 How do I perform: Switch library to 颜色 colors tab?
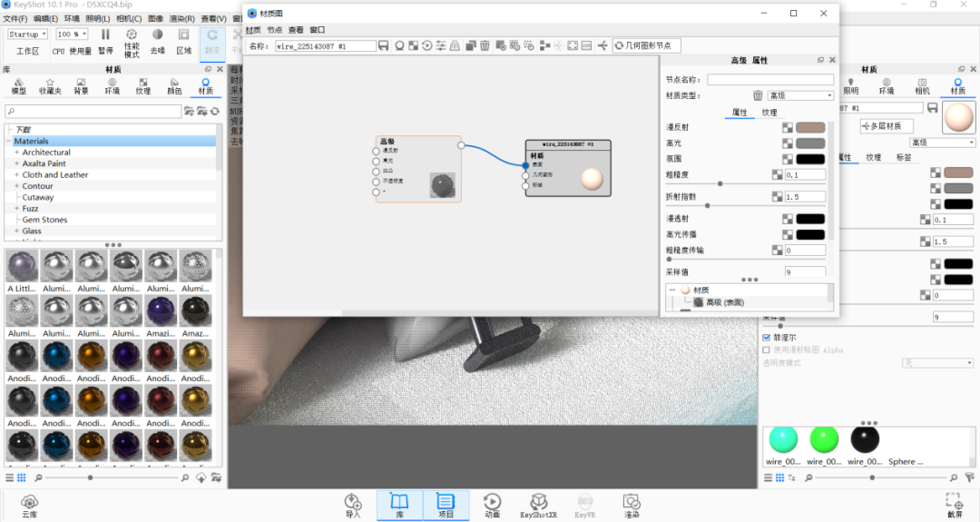pyautogui.click(x=174, y=86)
